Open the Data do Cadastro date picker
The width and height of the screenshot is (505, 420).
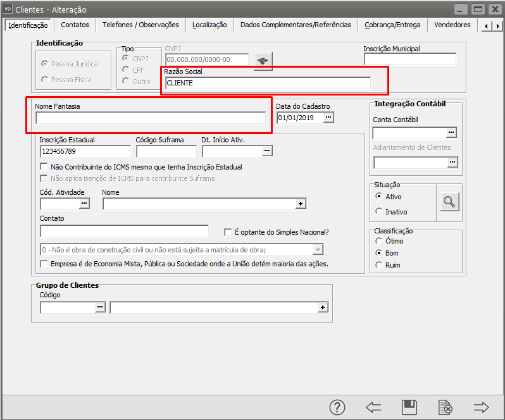pyautogui.click(x=328, y=118)
